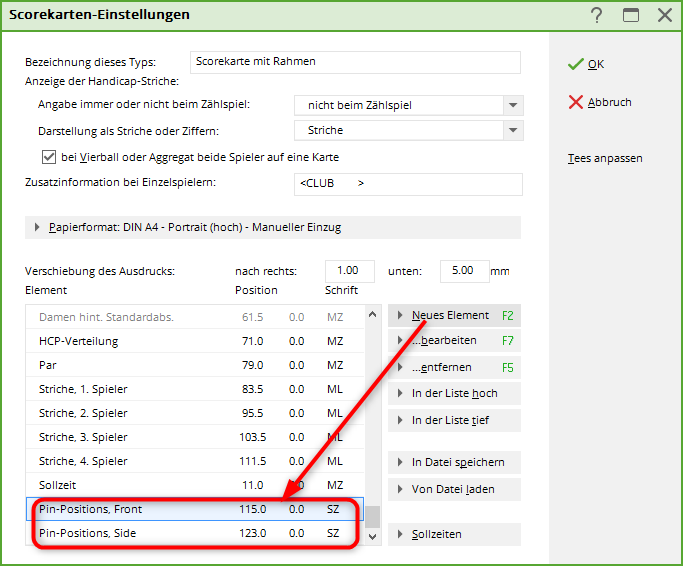This screenshot has width=683, height=566.
Task: Move element down with In der Liste tief
Action: [x=454, y=420]
